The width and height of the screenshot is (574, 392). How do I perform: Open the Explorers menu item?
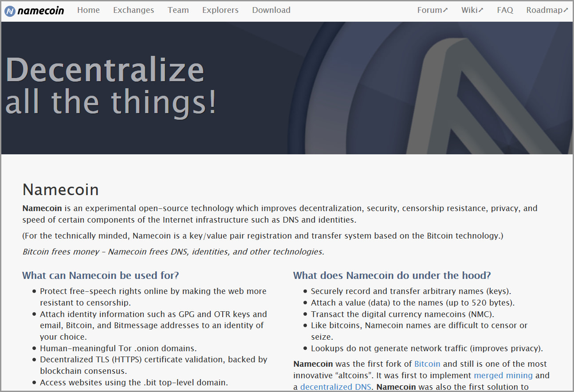click(220, 10)
